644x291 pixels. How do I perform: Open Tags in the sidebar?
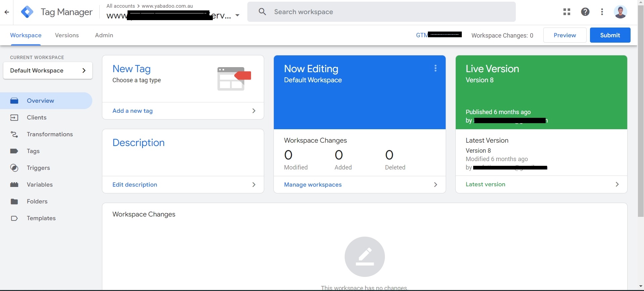(46, 151)
